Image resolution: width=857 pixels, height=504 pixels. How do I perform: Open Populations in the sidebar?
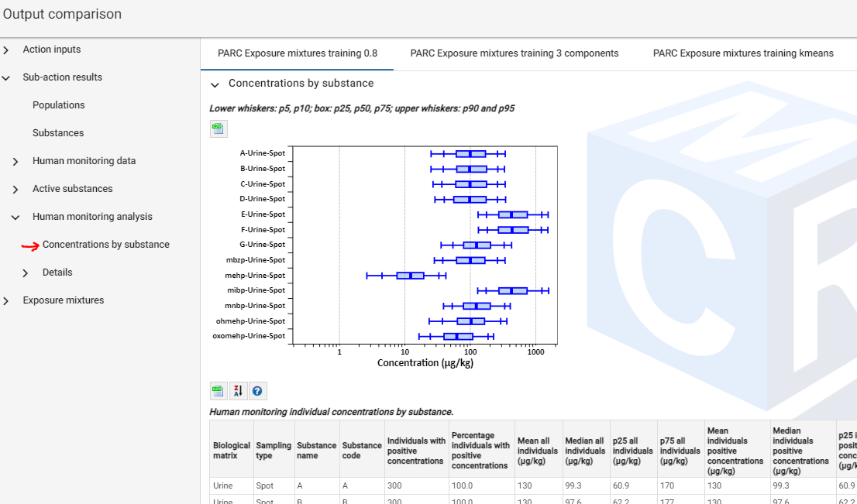tap(59, 105)
